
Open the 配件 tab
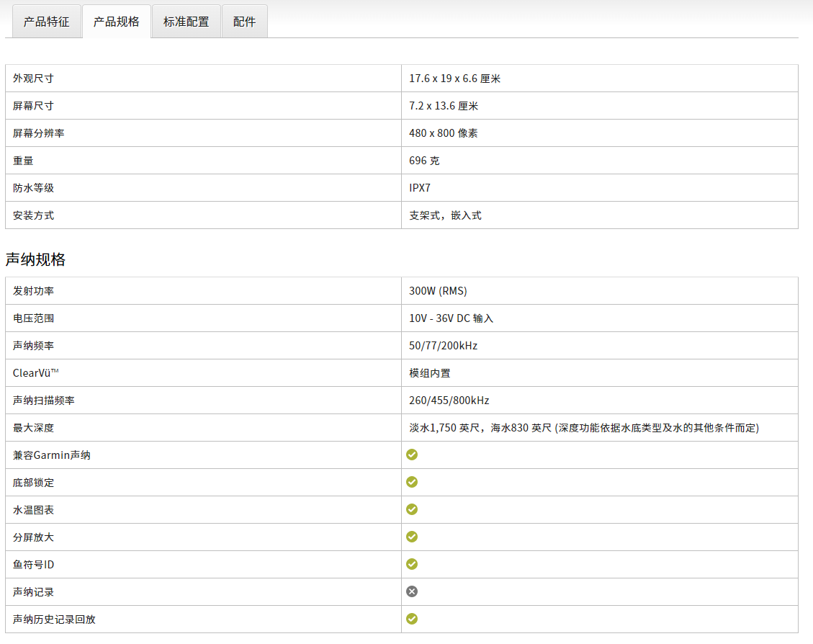pos(244,22)
